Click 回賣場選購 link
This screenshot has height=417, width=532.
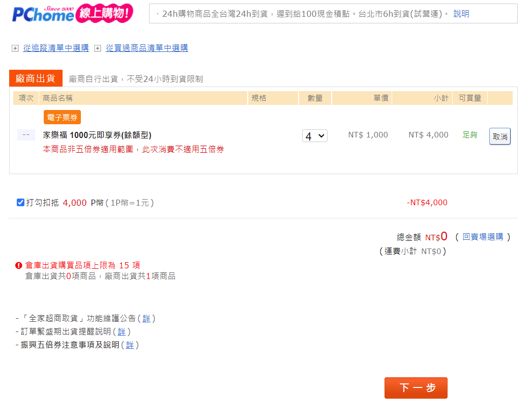pyautogui.click(x=483, y=237)
